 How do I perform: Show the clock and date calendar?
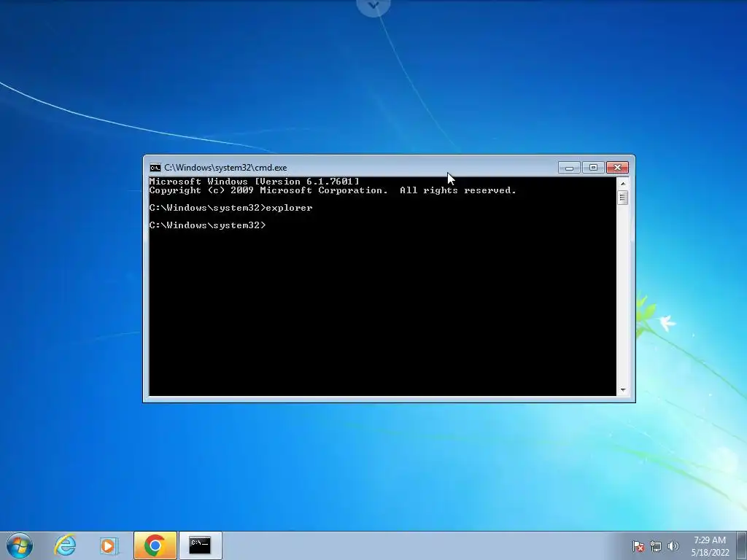coord(710,546)
